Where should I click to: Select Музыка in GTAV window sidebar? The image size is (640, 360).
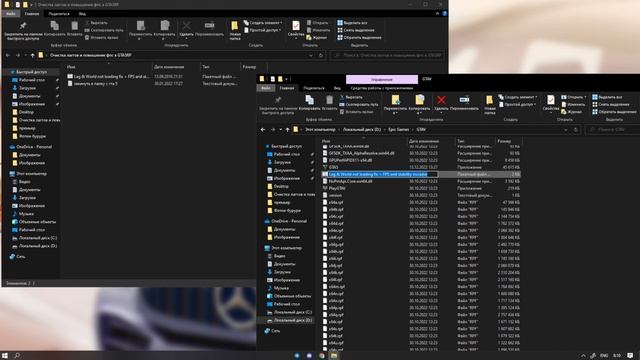click(x=282, y=288)
